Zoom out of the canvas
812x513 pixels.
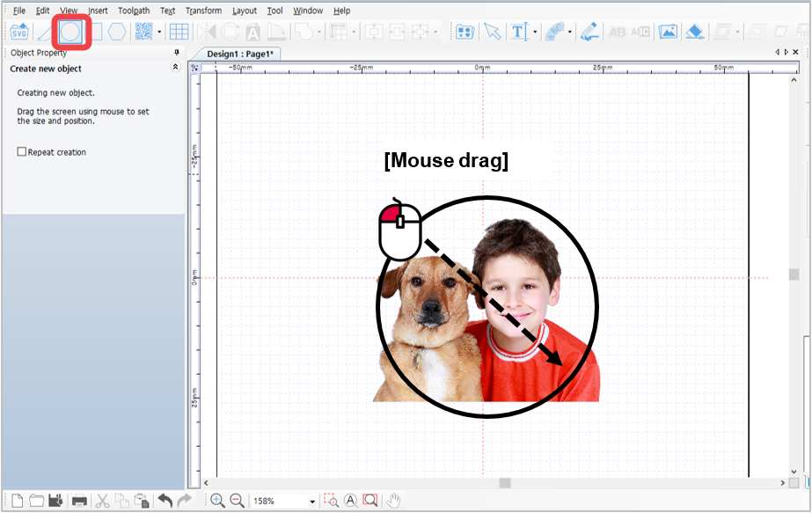(238, 501)
